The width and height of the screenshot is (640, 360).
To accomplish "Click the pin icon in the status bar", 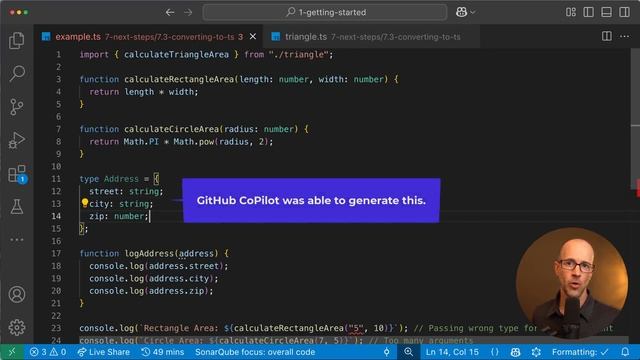I will pyautogui.click(x=387, y=352).
